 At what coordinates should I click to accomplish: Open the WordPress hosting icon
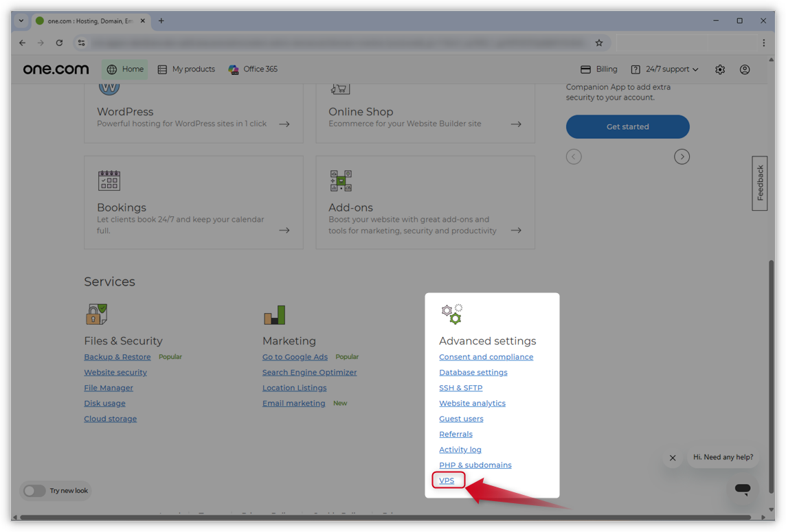tap(109, 86)
